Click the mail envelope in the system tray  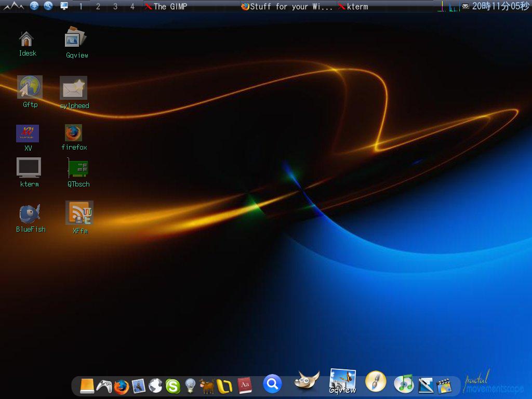tap(465, 6)
